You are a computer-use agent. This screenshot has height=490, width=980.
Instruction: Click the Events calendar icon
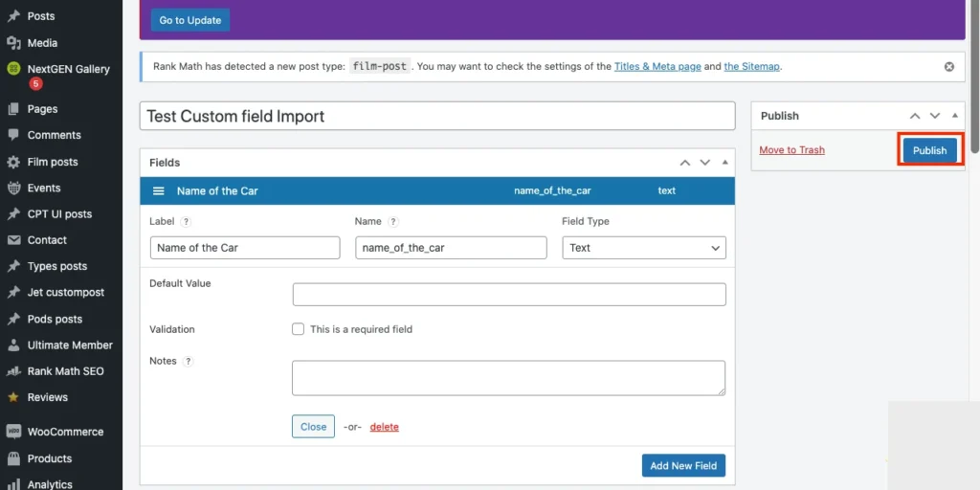13,189
